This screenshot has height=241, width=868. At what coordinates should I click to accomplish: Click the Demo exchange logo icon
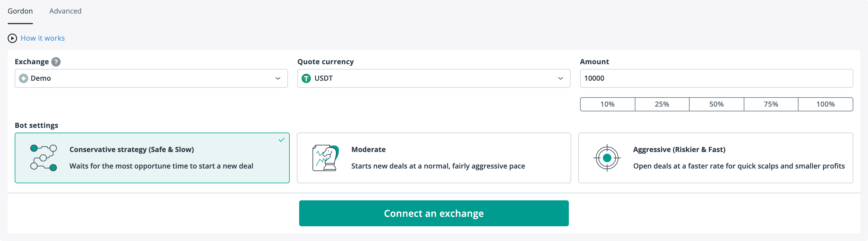(24, 79)
